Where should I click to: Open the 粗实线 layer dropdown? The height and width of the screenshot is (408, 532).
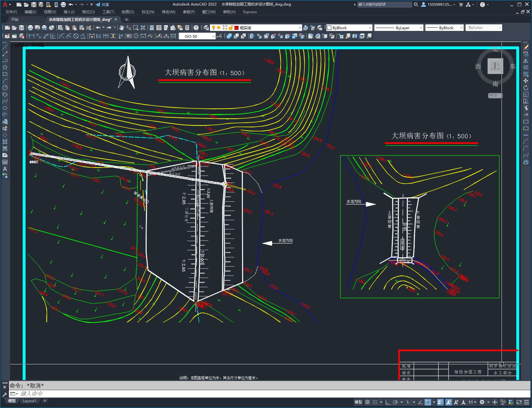point(300,28)
